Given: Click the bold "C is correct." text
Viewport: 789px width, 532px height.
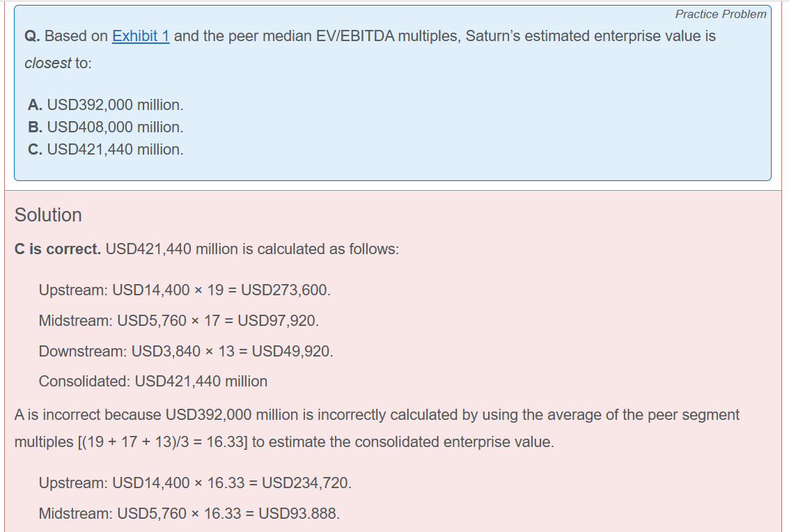Looking at the screenshot, I should pyautogui.click(x=58, y=249).
